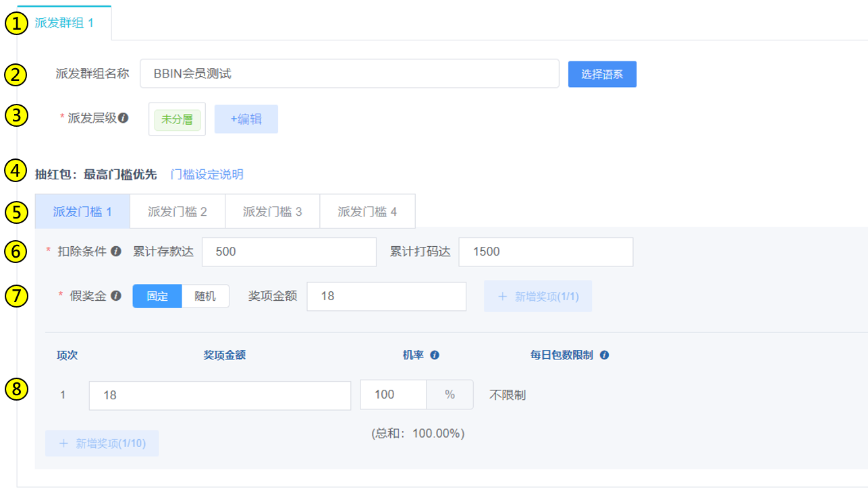This screenshot has width=868, height=493.
Task: Switch to the 派发门槛 2 tab
Action: (x=178, y=212)
